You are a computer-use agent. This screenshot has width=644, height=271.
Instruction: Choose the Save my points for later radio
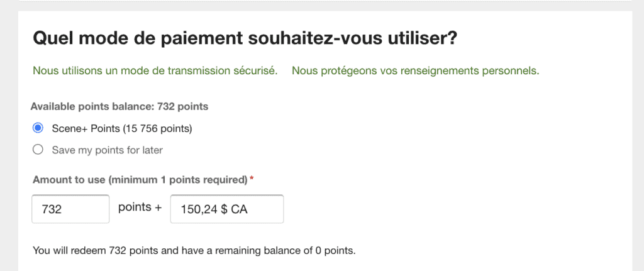[38, 150]
